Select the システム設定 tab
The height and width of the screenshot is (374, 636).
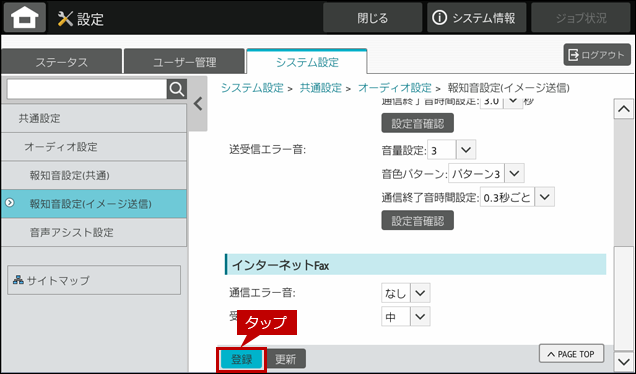point(307,62)
